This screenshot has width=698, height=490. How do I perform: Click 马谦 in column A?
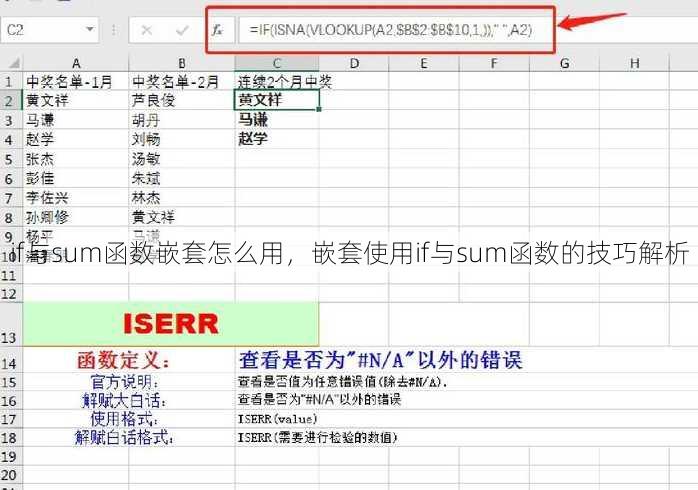(x=76, y=120)
